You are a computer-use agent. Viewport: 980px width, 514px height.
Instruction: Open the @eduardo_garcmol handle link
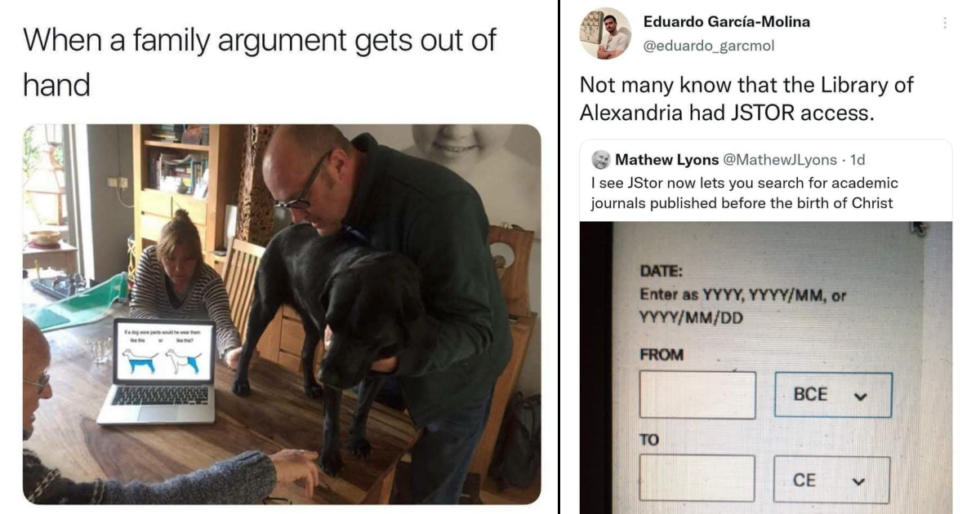pos(709,46)
